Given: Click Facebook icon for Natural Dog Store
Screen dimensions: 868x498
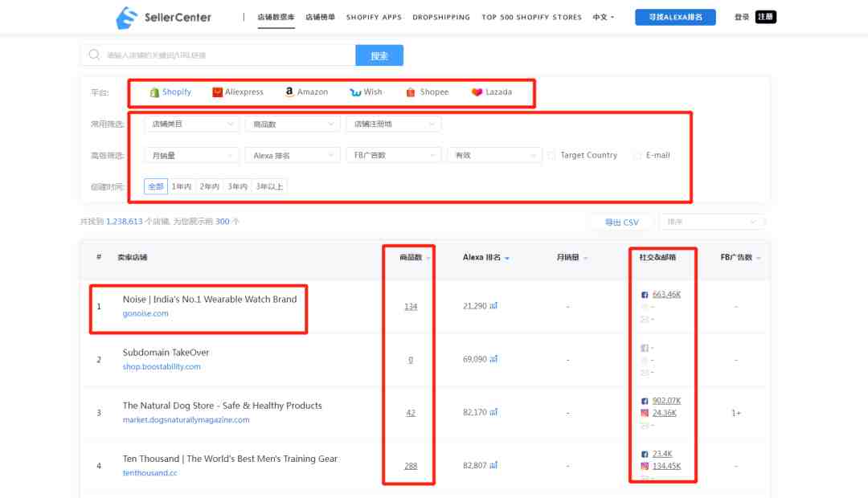Looking at the screenshot, I should (x=645, y=401).
